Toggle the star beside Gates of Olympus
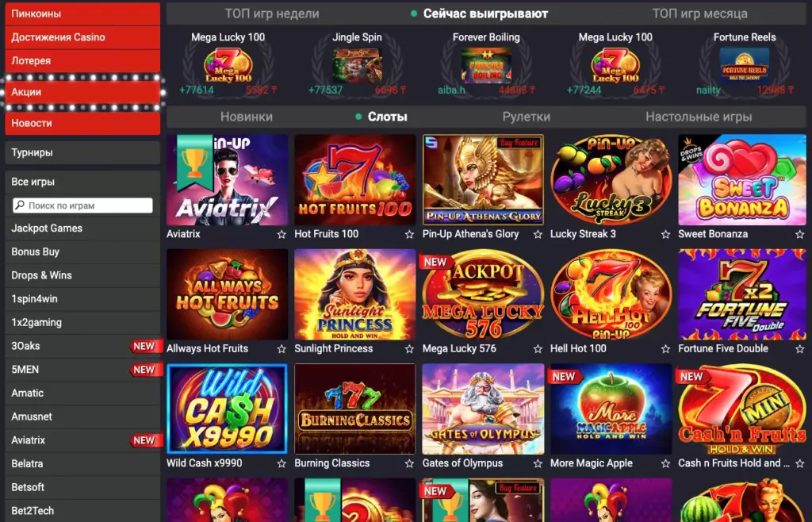The height and width of the screenshot is (522, 812). [x=538, y=463]
